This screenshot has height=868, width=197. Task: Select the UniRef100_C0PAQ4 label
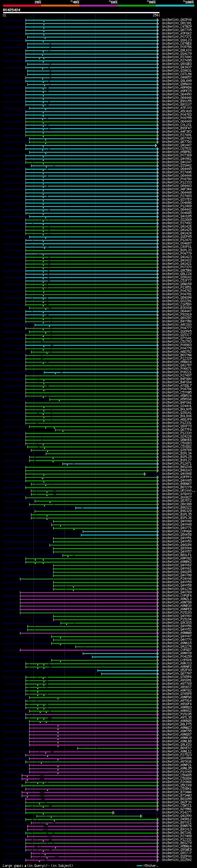tap(177, 531)
